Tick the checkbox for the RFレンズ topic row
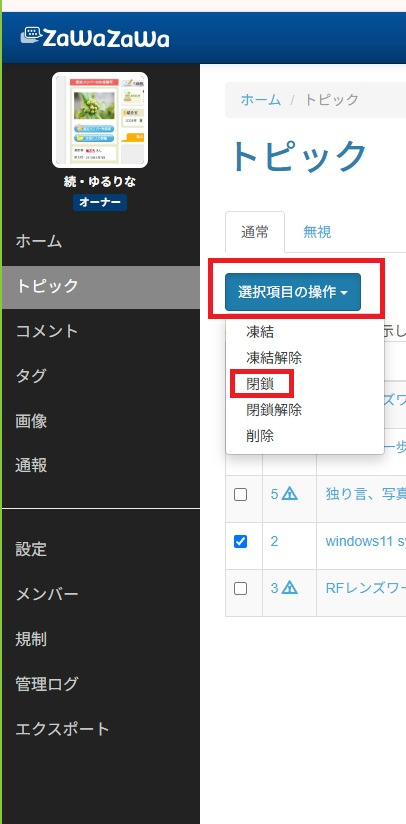406x824 pixels. [240, 589]
